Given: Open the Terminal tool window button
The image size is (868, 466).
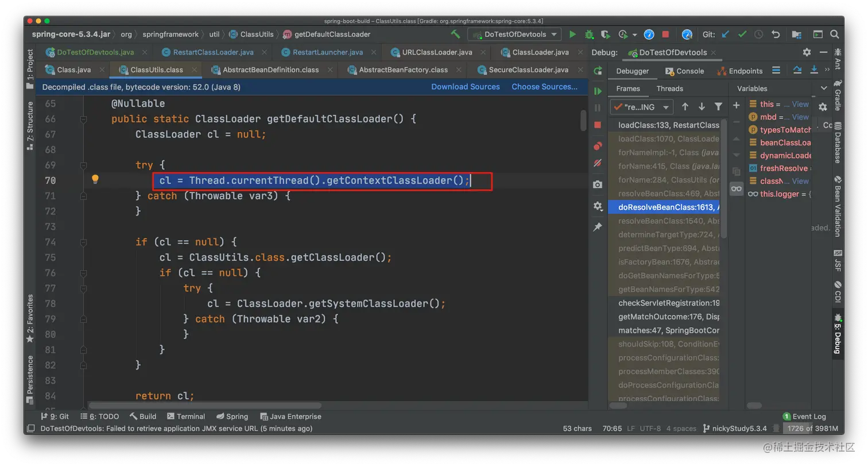Looking at the screenshot, I should click(x=186, y=417).
